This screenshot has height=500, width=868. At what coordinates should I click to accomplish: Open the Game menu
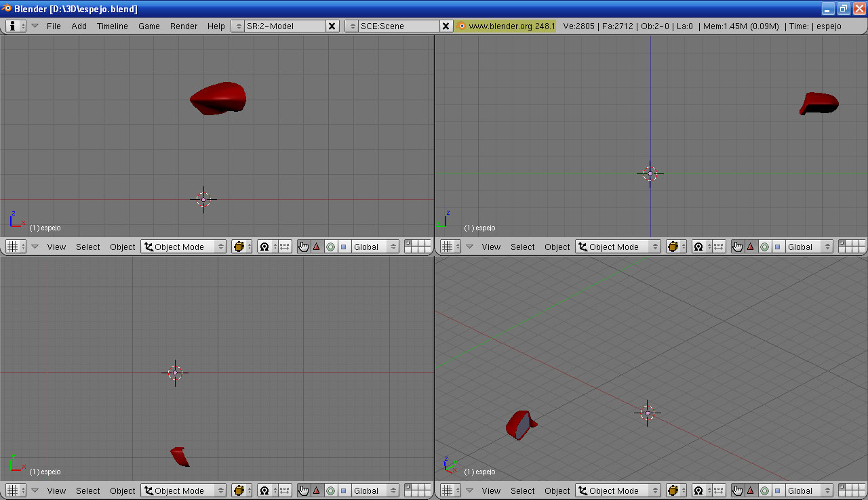[149, 26]
